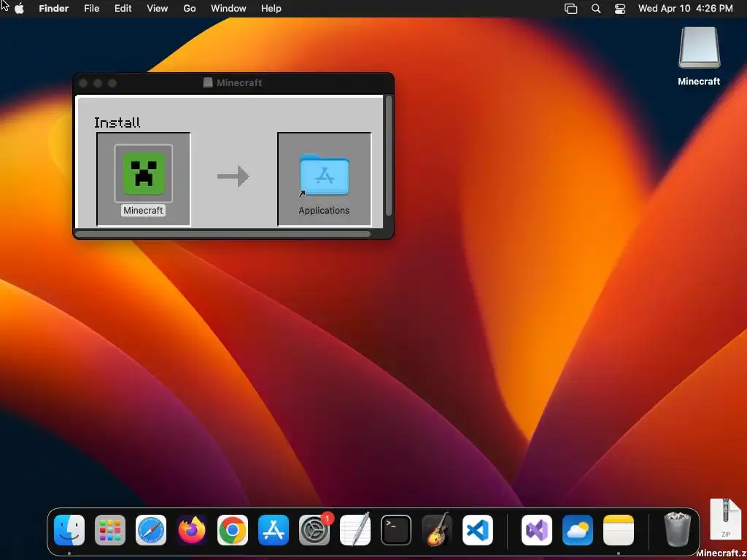Click the horizontal scrollbar in Minecraft window
Image resolution: width=747 pixels, height=560 pixels.
pos(222,234)
